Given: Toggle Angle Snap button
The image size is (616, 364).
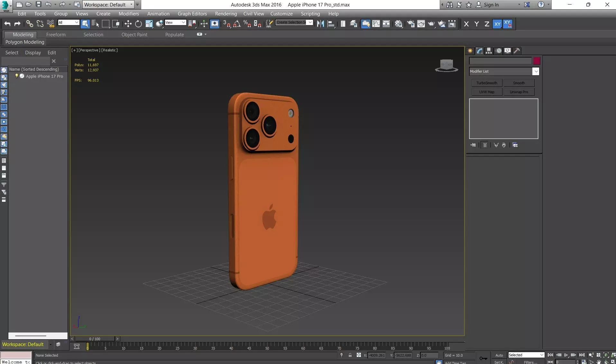Looking at the screenshot, I should pyautogui.click(x=237, y=24).
